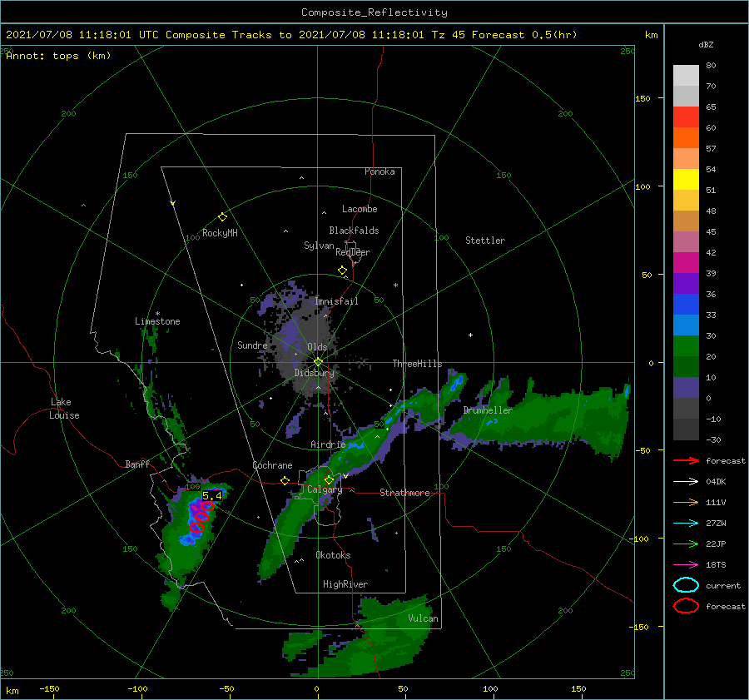Click the yellow diamond marker above Calgary
Viewport: 749px width, 700px height.
click(329, 479)
